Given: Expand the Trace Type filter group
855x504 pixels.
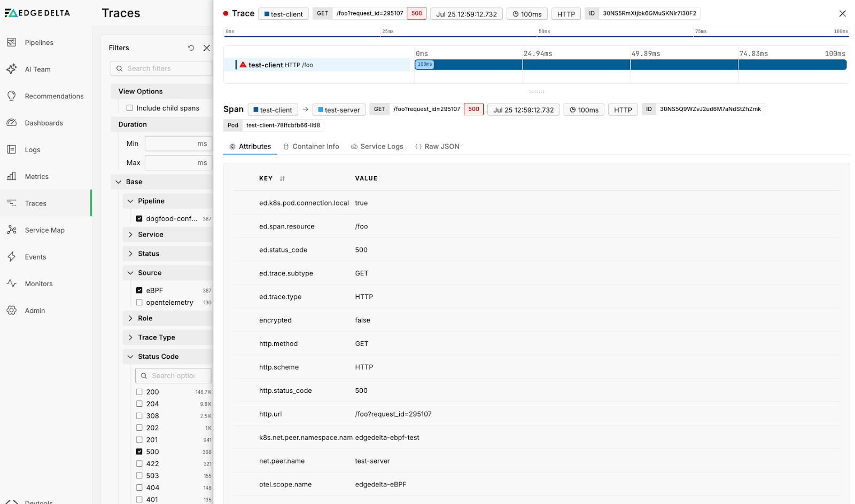Looking at the screenshot, I should pos(130,337).
